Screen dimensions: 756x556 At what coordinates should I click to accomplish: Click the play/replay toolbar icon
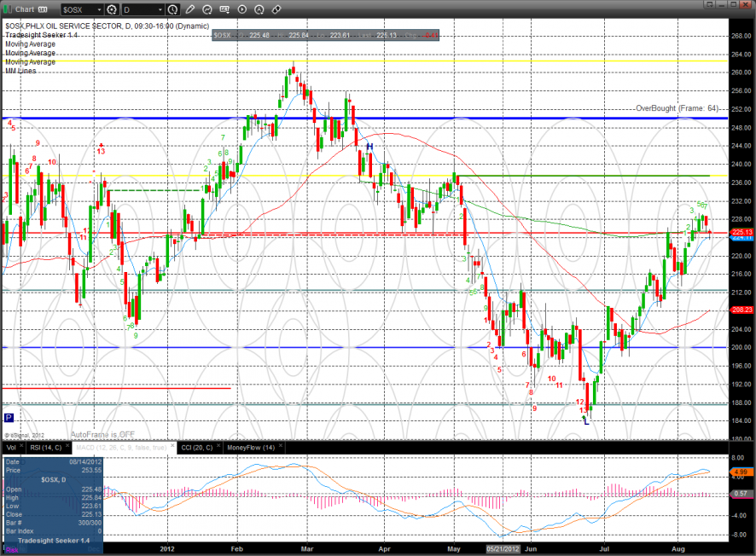click(x=242, y=9)
